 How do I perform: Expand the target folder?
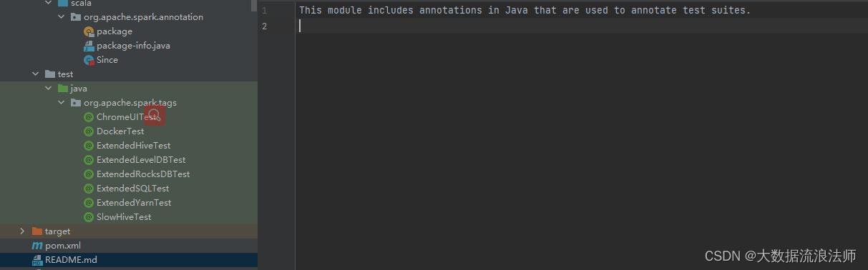pyautogui.click(x=22, y=231)
